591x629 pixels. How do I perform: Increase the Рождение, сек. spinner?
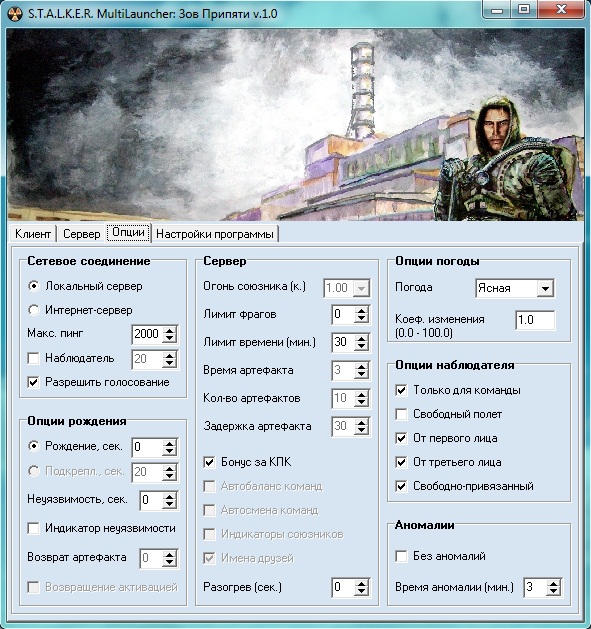coord(169,443)
